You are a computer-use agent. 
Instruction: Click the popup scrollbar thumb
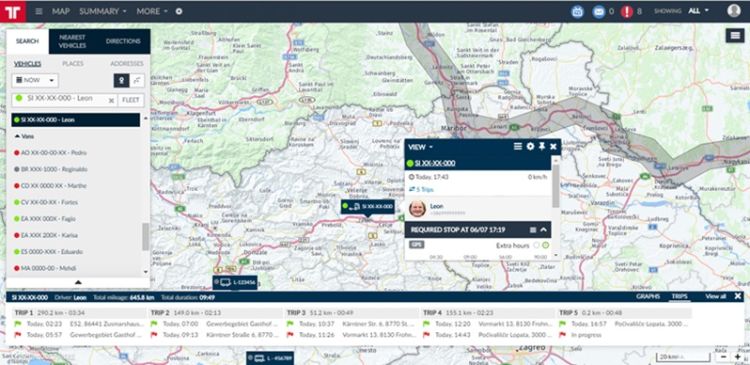[x=556, y=186]
